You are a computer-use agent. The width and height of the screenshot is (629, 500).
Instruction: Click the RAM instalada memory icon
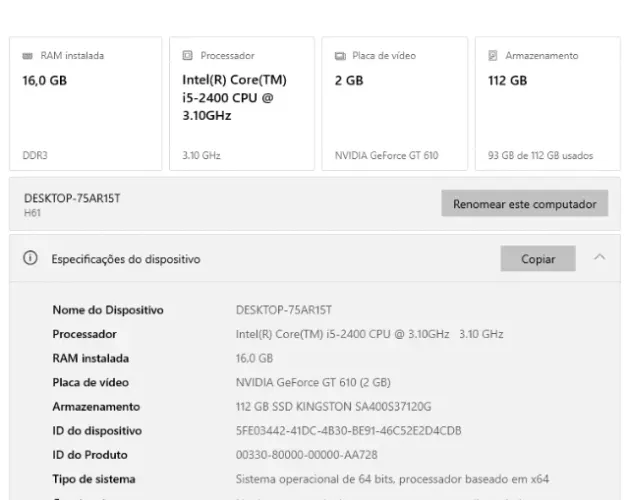pos(27,56)
